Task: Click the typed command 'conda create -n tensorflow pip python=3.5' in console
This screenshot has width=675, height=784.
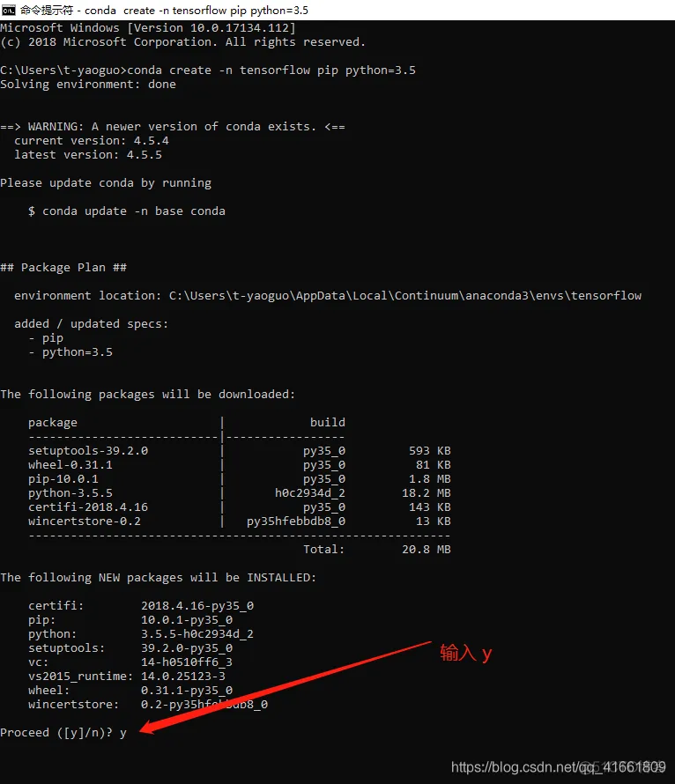Action: (x=271, y=70)
